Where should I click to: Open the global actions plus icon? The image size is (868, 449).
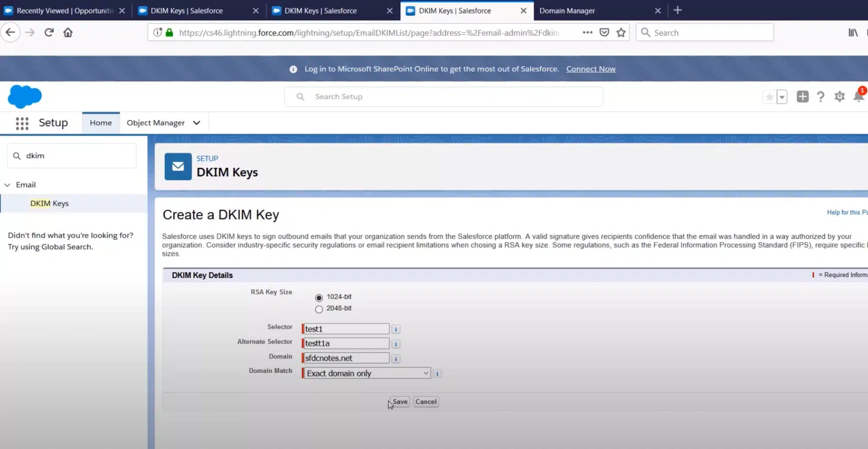coord(802,96)
